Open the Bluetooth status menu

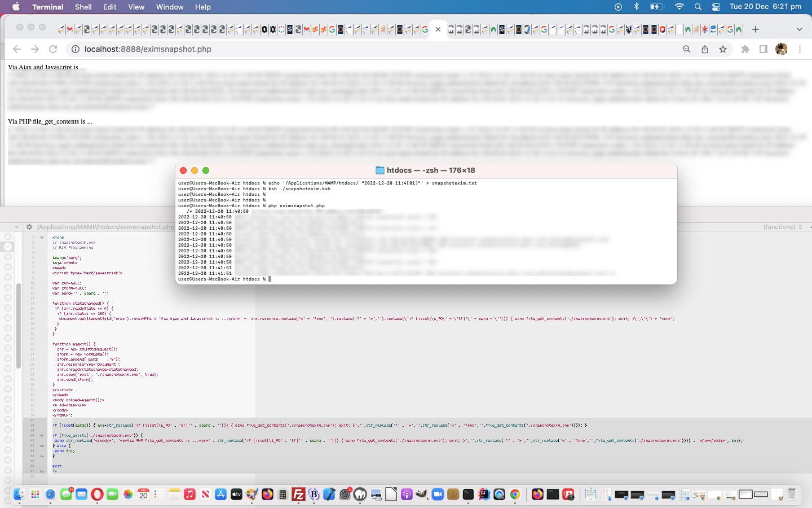click(x=637, y=7)
